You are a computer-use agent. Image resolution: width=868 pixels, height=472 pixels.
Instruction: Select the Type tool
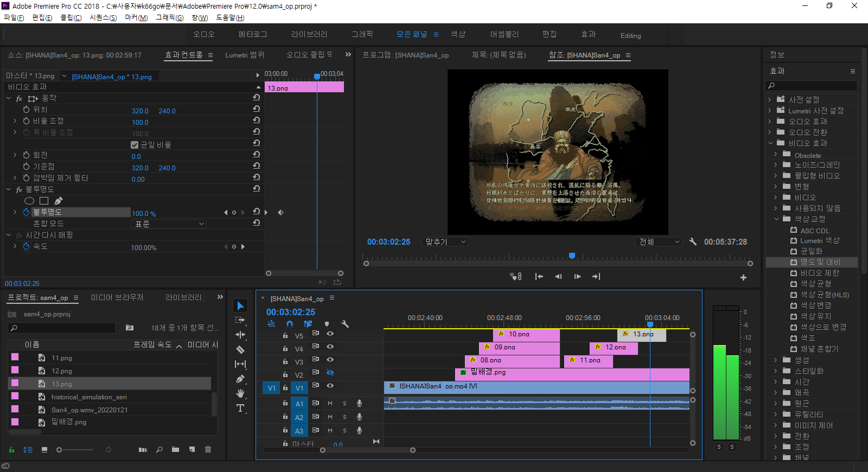tap(240, 408)
